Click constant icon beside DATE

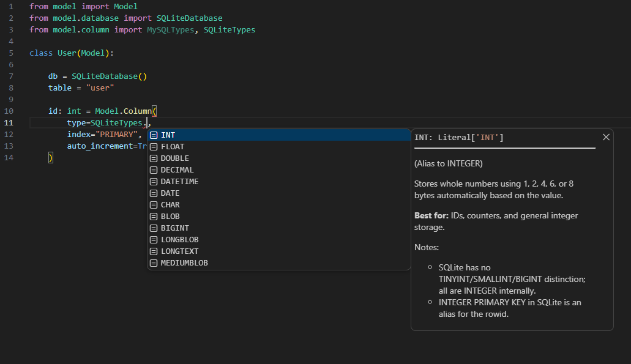[154, 193]
